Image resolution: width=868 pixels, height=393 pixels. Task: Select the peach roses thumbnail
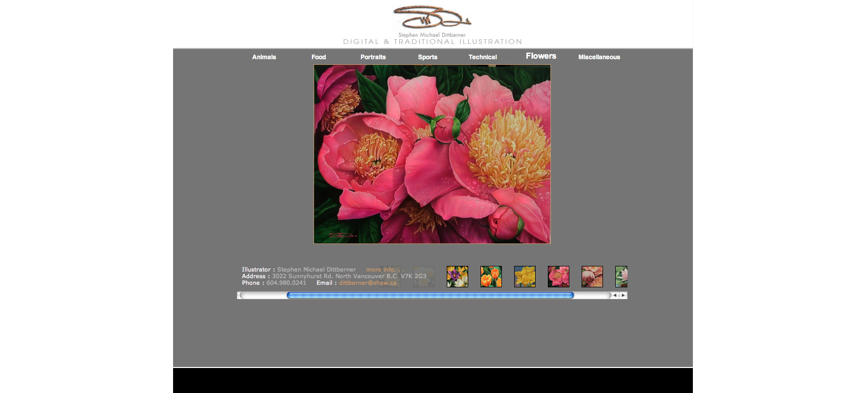pos(592,277)
